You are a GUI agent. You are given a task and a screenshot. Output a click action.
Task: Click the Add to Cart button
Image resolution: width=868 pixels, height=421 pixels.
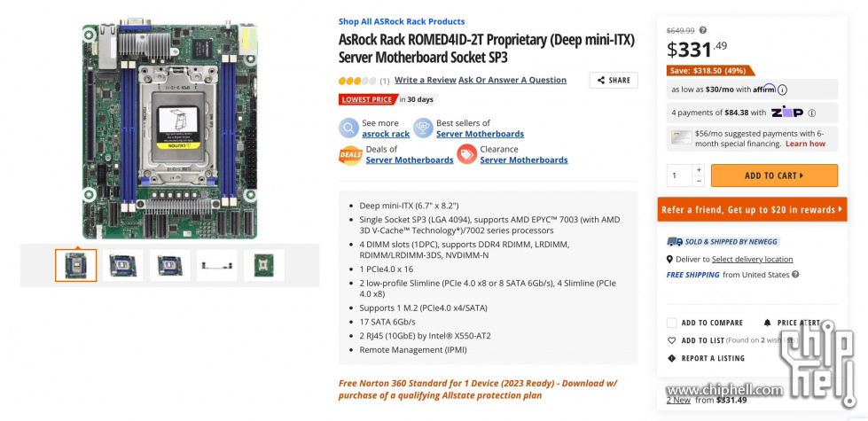click(774, 175)
